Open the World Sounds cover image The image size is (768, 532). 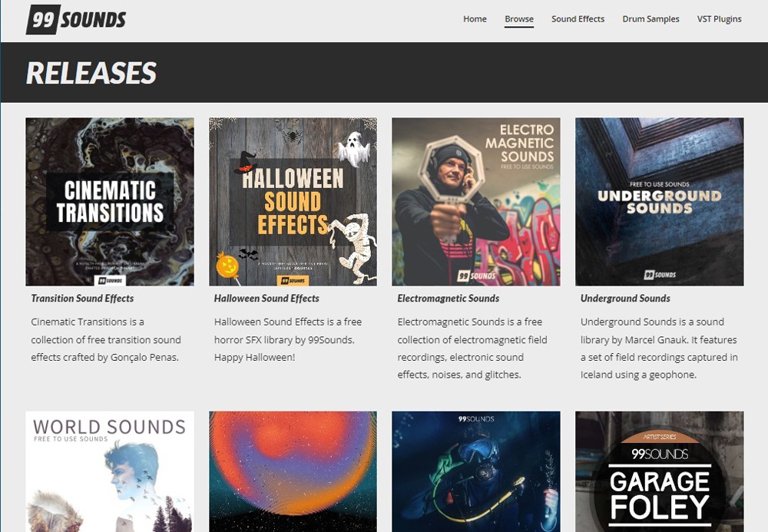(x=110, y=472)
